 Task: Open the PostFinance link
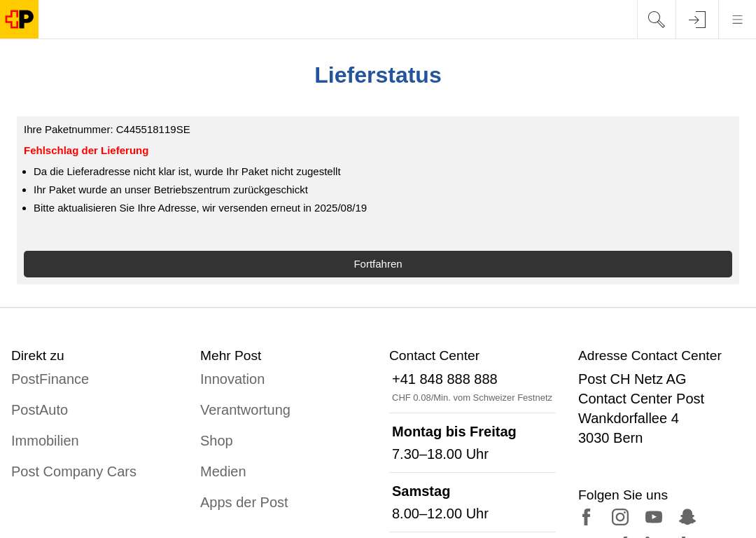pyautogui.click(x=50, y=379)
